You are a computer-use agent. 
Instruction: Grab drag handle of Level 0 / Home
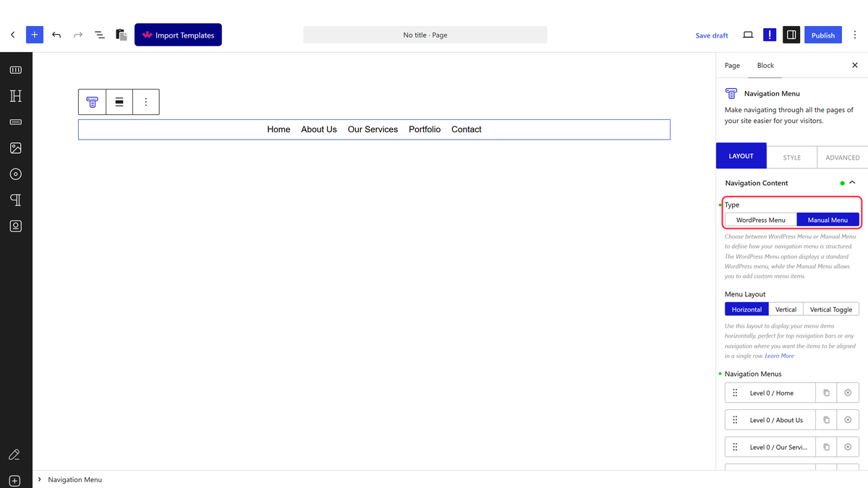pyautogui.click(x=735, y=393)
